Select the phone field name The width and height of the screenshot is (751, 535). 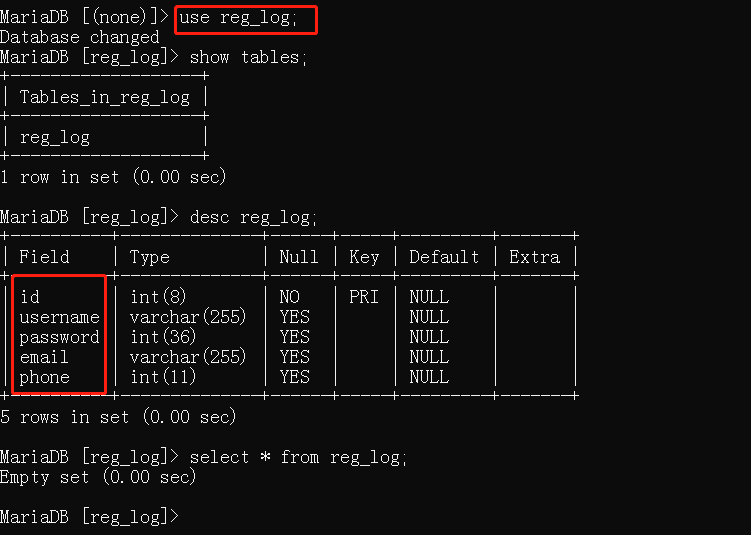(x=44, y=377)
